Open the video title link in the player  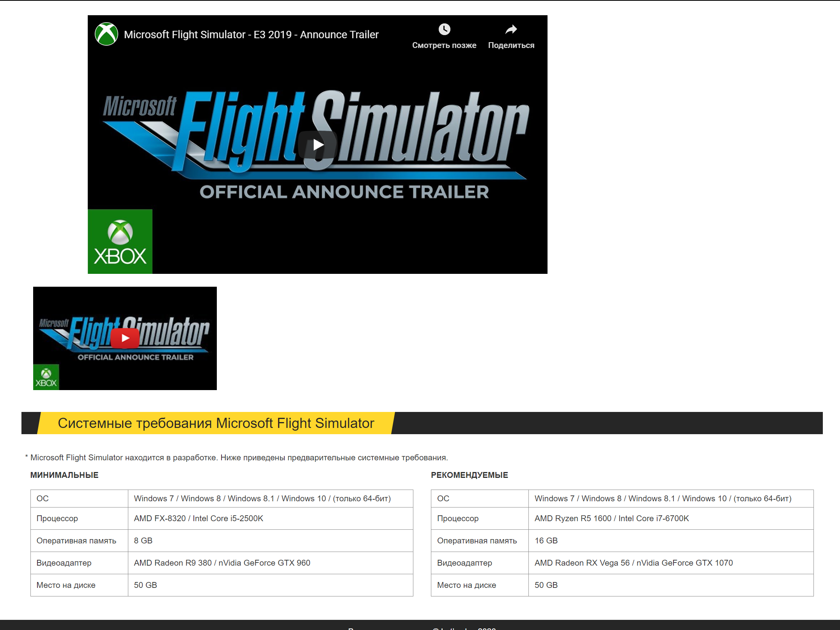251,35
